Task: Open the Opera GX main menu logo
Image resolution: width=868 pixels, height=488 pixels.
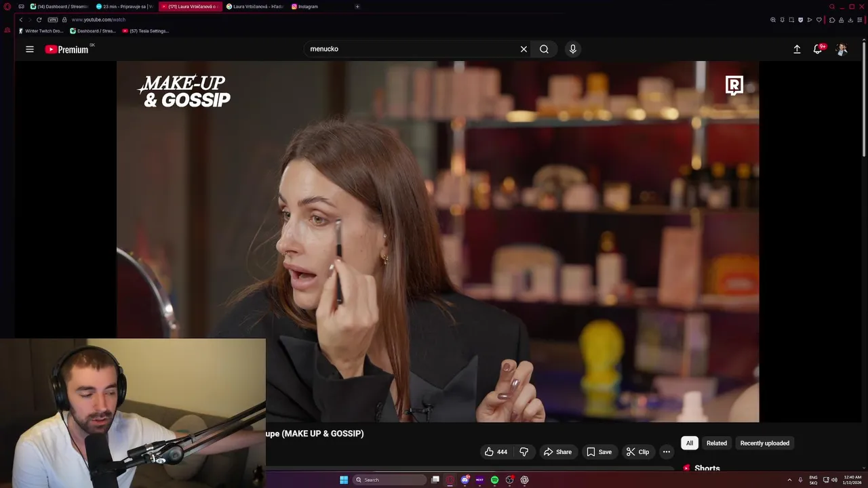Action: [x=7, y=7]
